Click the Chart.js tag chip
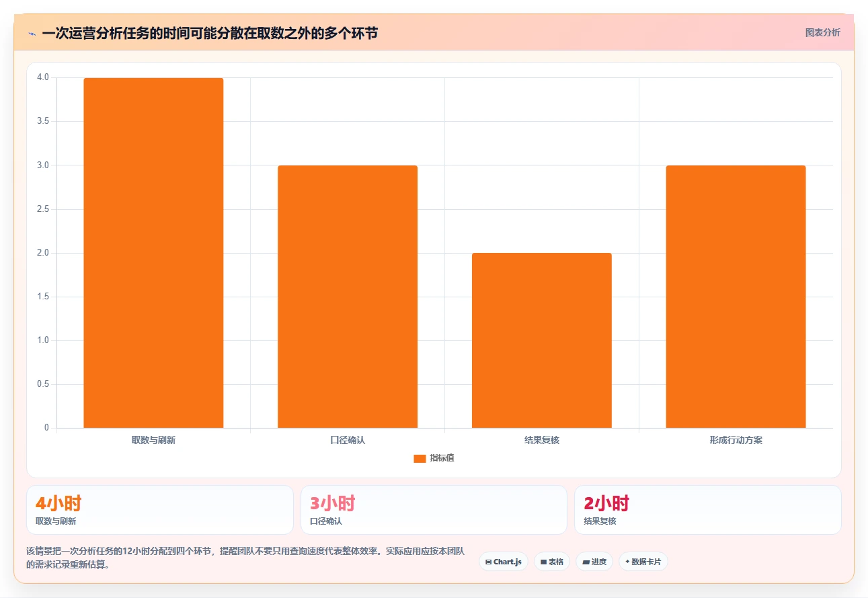 point(504,562)
